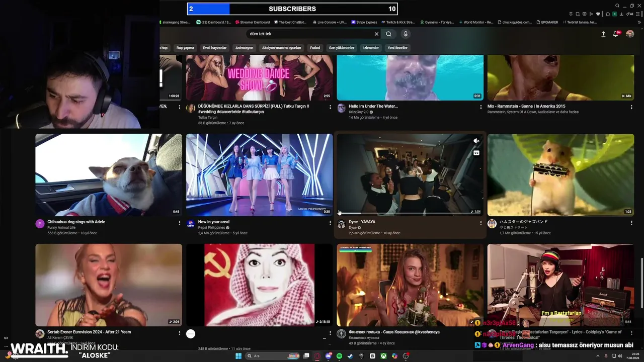Play the Pepsi Now in your area thumbnail
This screenshot has width=644, height=362.
click(x=259, y=174)
